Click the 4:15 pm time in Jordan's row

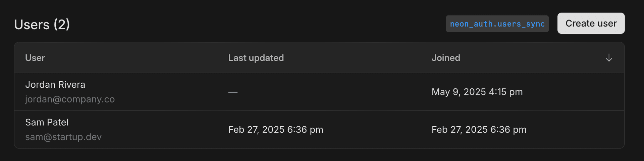tap(506, 92)
